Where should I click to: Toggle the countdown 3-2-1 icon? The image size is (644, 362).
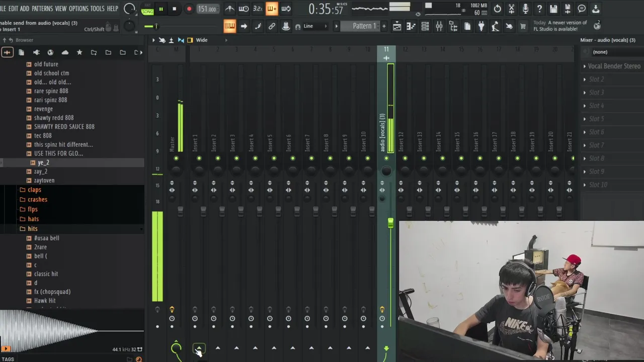click(258, 9)
